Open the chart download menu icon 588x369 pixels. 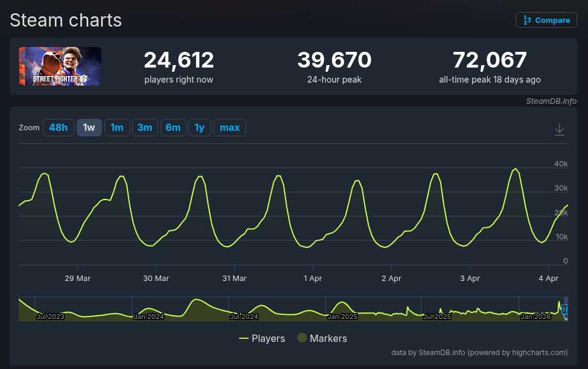point(559,130)
